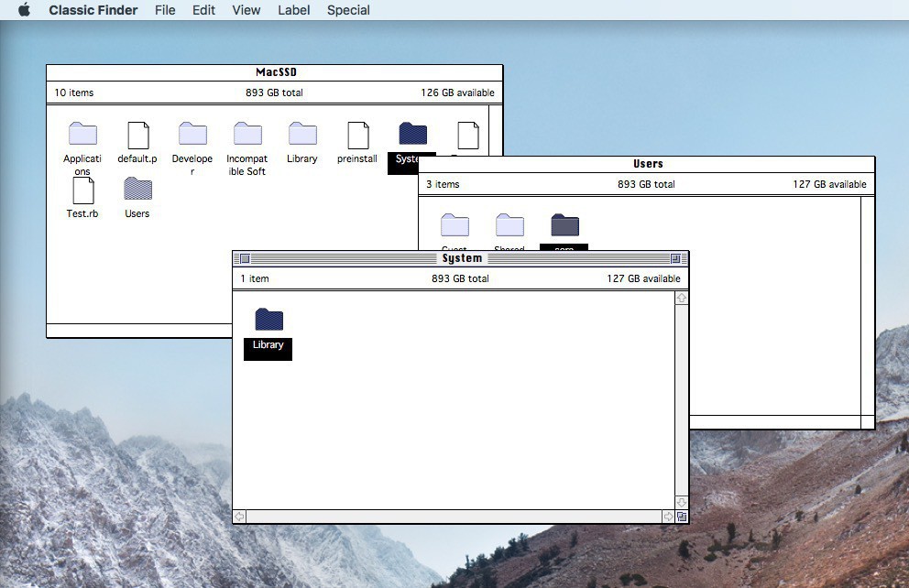Select the Test.rb file
The width and height of the screenshot is (909, 588).
pyautogui.click(x=82, y=191)
